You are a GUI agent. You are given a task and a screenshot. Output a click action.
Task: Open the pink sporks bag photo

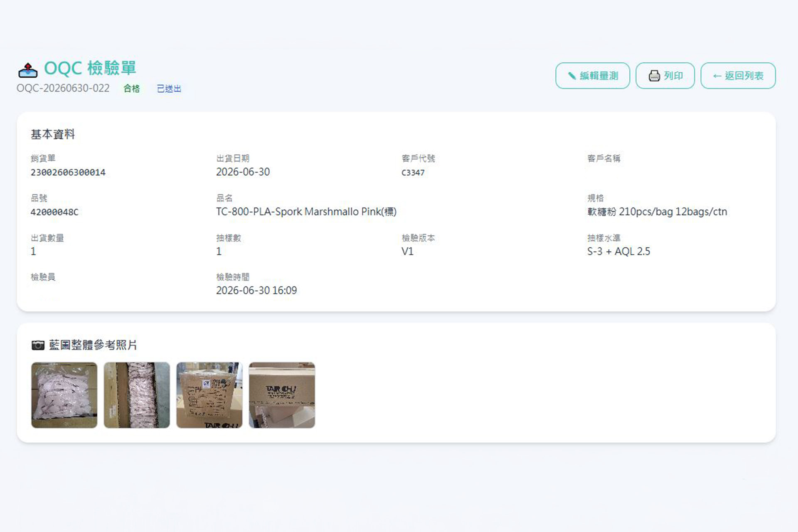click(x=64, y=395)
